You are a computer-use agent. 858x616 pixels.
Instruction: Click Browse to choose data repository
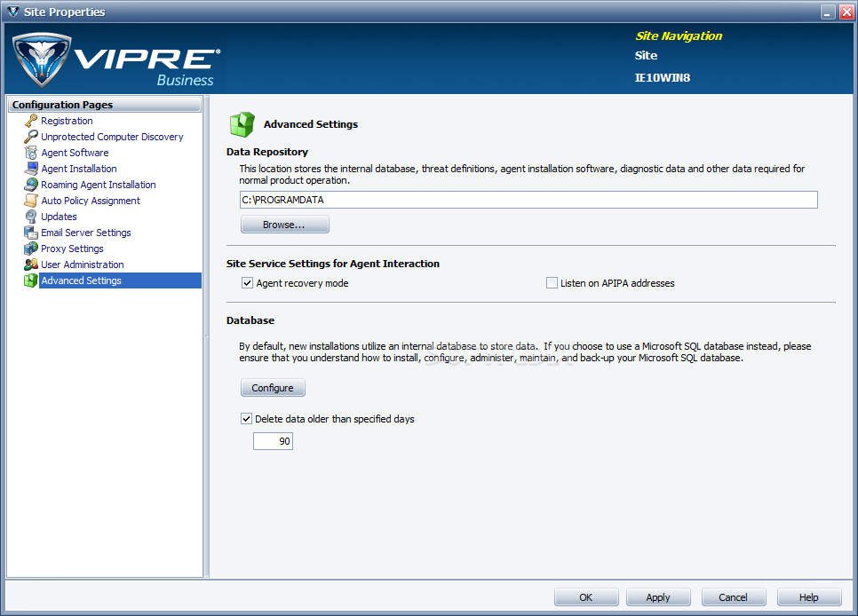click(284, 225)
